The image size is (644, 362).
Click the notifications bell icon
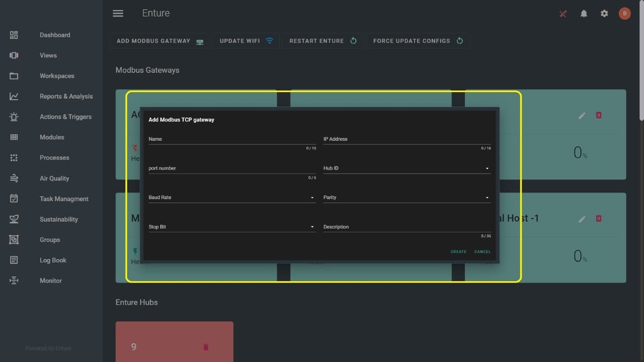tap(584, 14)
